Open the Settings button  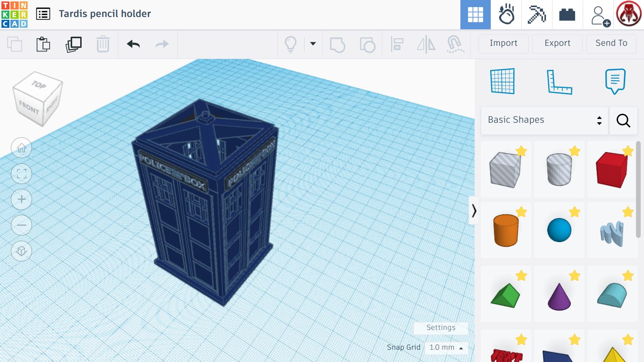coord(441,328)
